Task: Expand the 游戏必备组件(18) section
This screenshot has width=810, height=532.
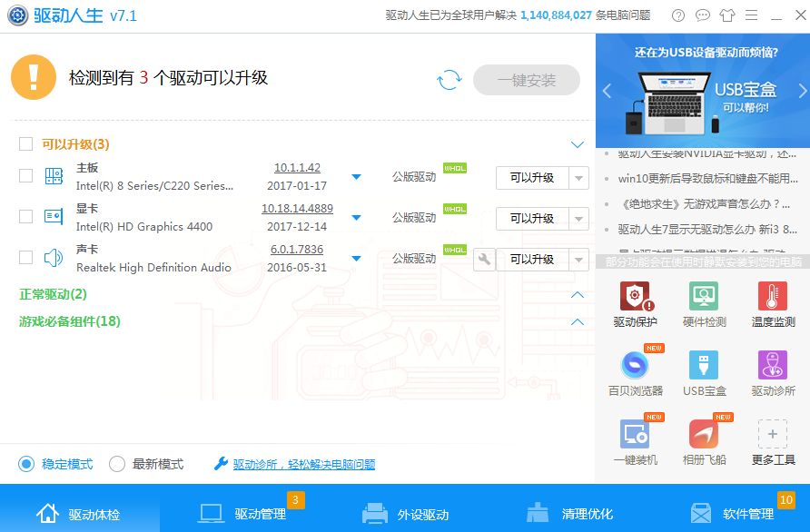Action: 577,322
